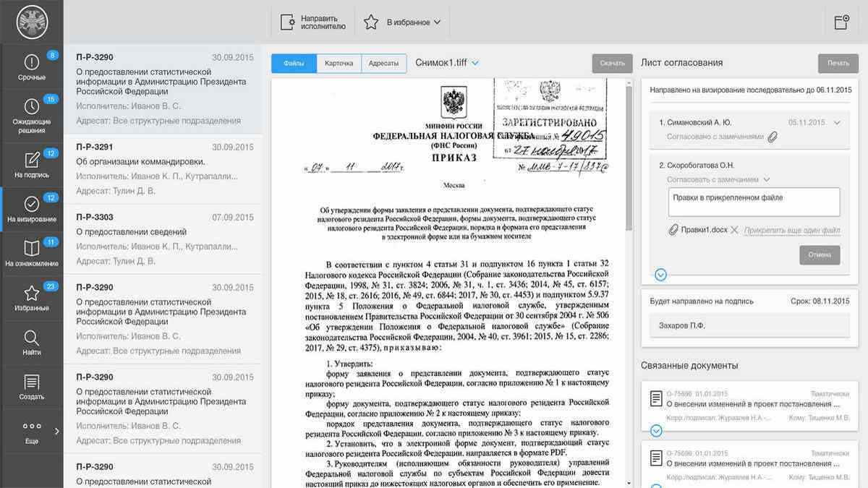Click badge 15 on Ожидающие решения

[x=51, y=99]
